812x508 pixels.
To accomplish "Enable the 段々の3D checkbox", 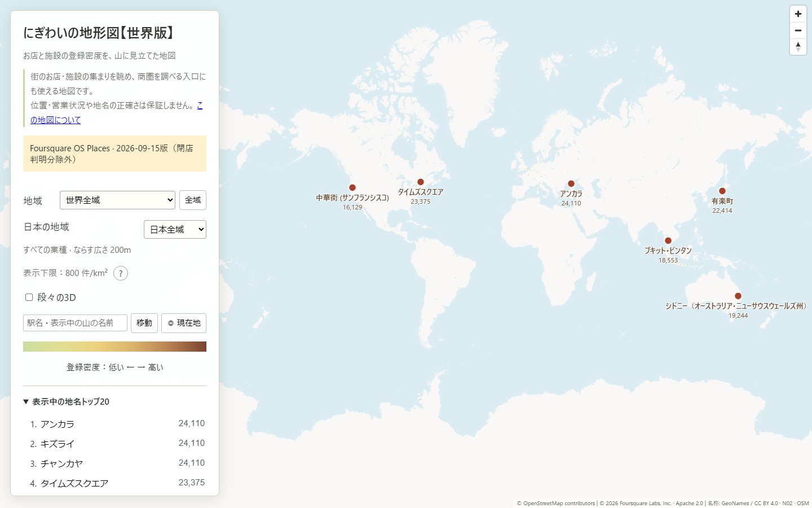I will (29, 297).
